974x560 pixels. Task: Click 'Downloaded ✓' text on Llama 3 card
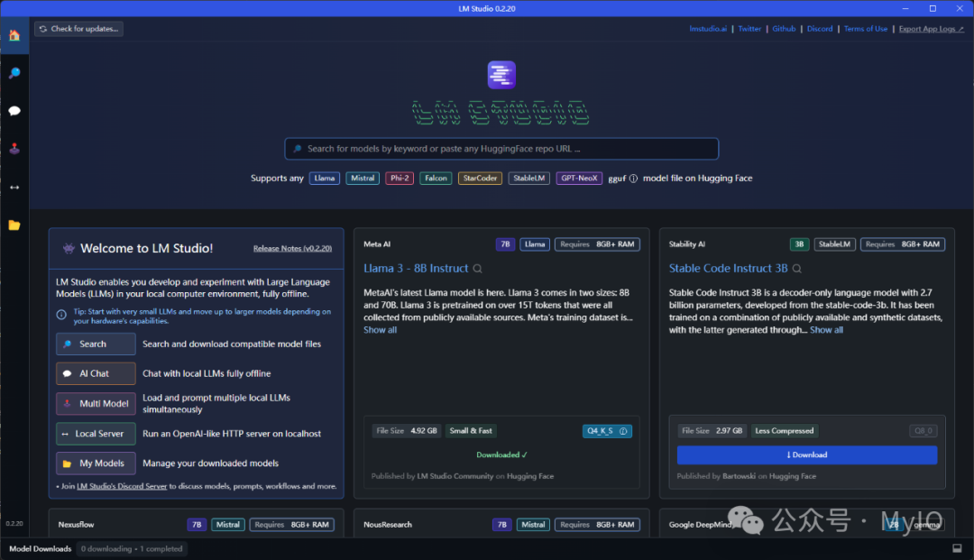point(501,455)
